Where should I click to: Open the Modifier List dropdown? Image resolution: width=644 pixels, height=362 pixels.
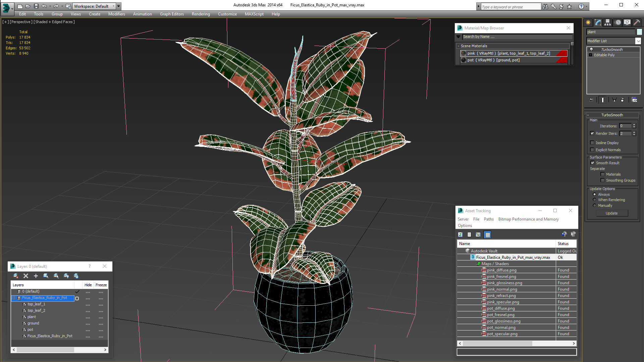pos(638,41)
